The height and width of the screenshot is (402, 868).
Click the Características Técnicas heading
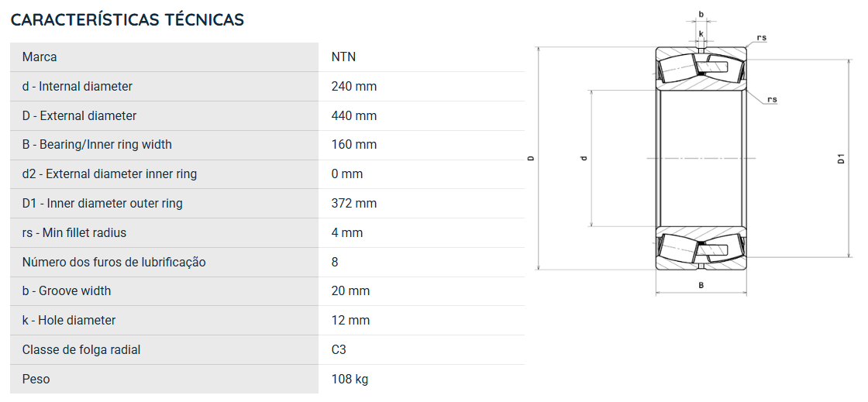pyautogui.click(x=127, y=19)
